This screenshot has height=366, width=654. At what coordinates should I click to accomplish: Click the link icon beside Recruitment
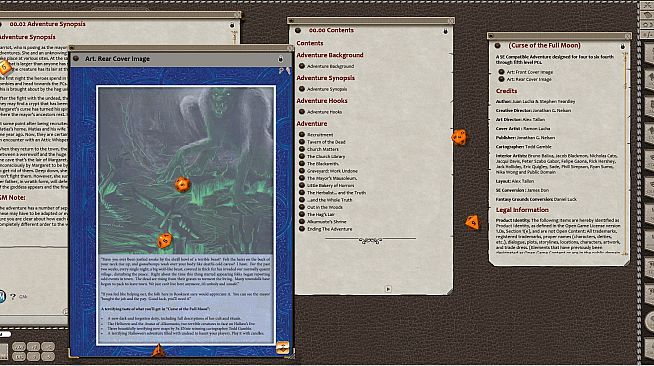(302, 135)
